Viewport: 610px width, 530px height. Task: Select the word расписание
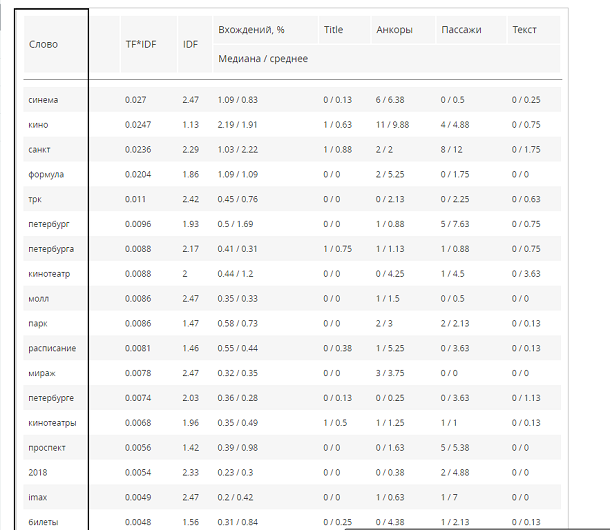(x=52, y=349)
